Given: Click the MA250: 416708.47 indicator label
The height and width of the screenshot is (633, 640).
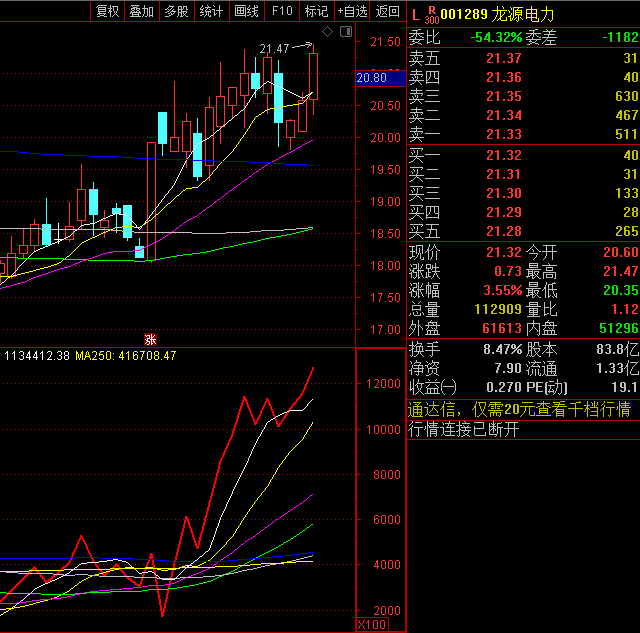Looking at the screenshot, I should [126, 356].
